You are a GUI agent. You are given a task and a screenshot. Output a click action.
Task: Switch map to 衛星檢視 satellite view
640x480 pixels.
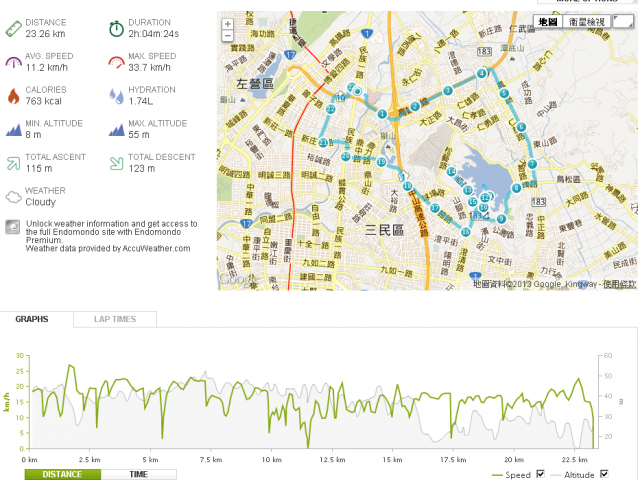587,22
